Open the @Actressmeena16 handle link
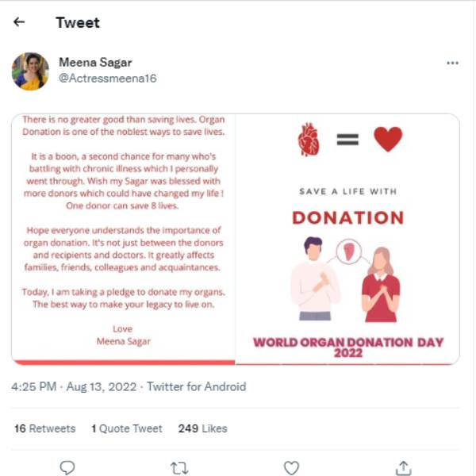Screen dimensions: 476x476 click(100, 79)
